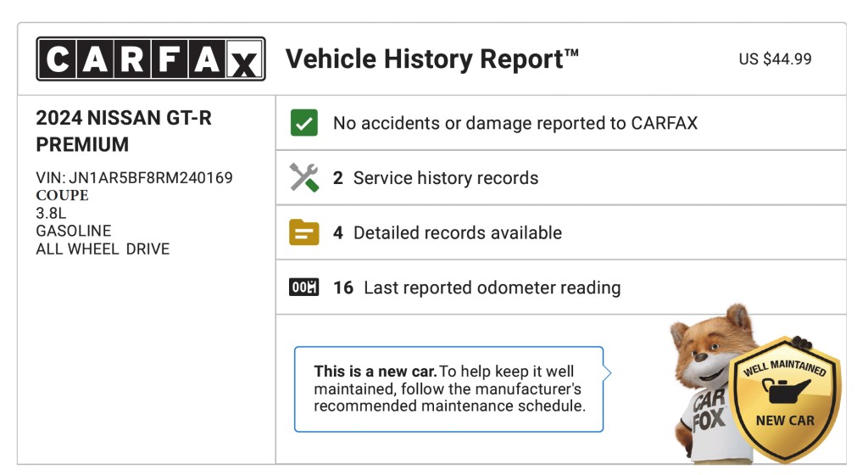
Task: Select the Last reported odometer reading row
Action: tap(561, 288)
